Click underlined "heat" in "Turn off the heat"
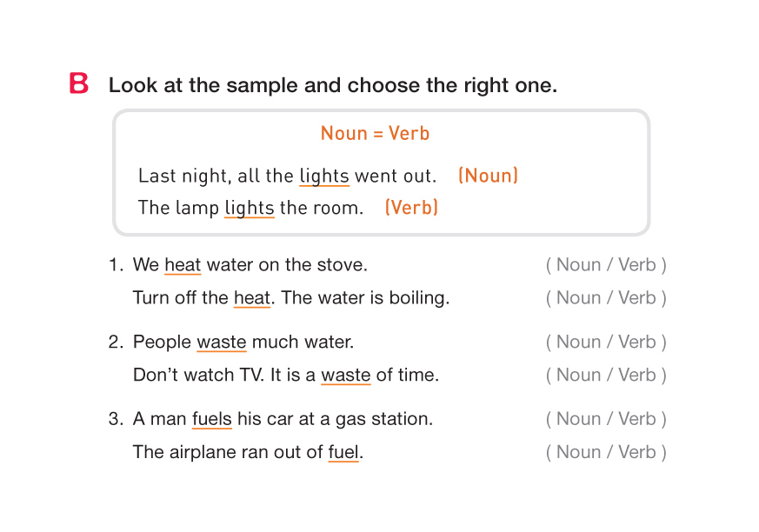Viewport: 759px width, 532px height. pyautogui.click(x=252, y=298)
